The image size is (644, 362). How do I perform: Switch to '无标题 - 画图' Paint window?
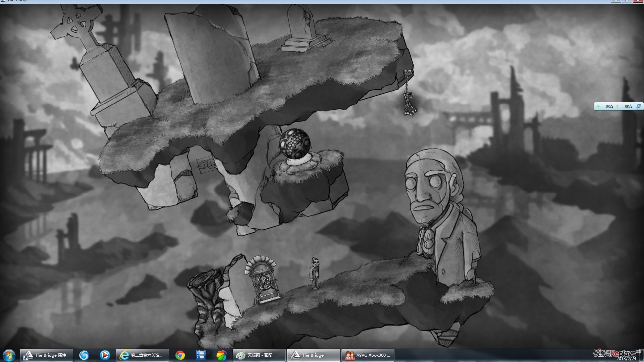pyautogui.click(x=259, y=355)
